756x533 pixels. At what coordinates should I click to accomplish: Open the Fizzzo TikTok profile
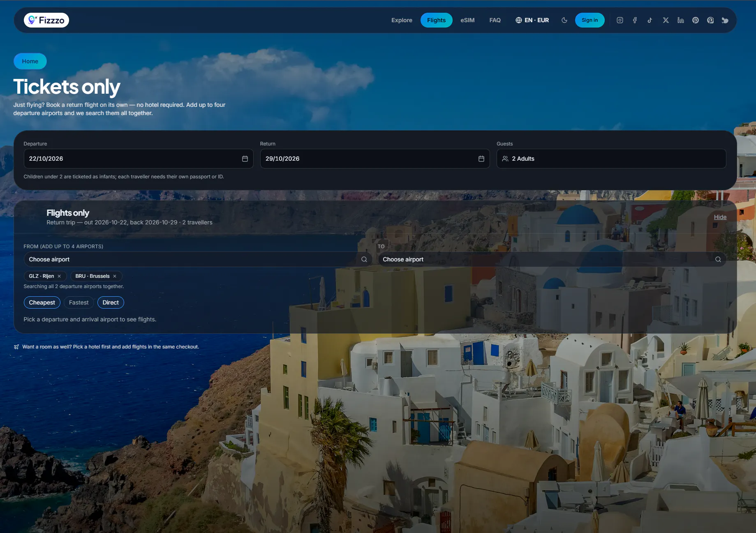(650, 20)
